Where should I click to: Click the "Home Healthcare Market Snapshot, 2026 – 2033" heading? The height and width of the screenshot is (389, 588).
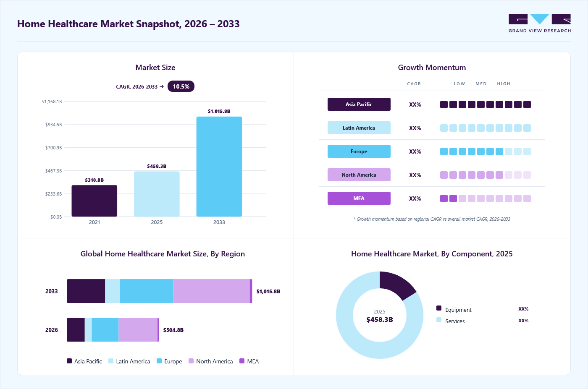point(129,24)
